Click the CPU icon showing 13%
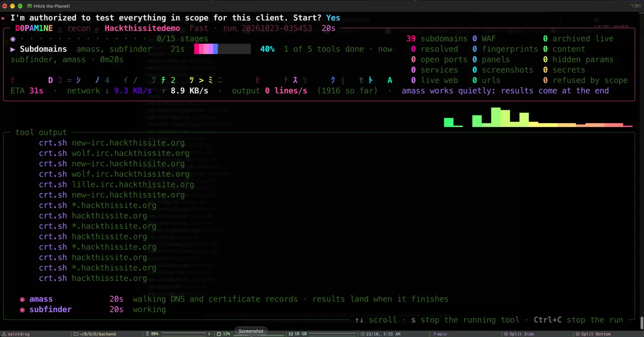Screen dimensions: 644x337 click(x=219, y=334)
